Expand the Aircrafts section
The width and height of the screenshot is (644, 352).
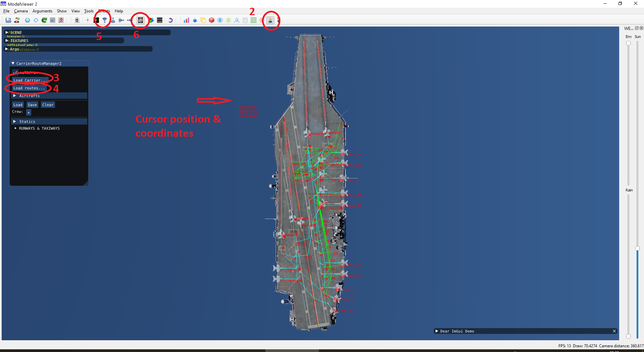coord(49,96)
